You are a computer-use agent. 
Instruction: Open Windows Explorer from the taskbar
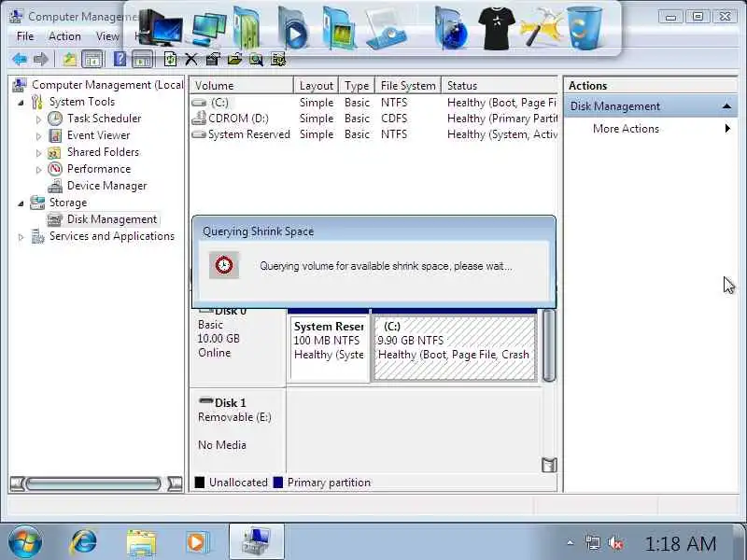click(x=141, y=543)
